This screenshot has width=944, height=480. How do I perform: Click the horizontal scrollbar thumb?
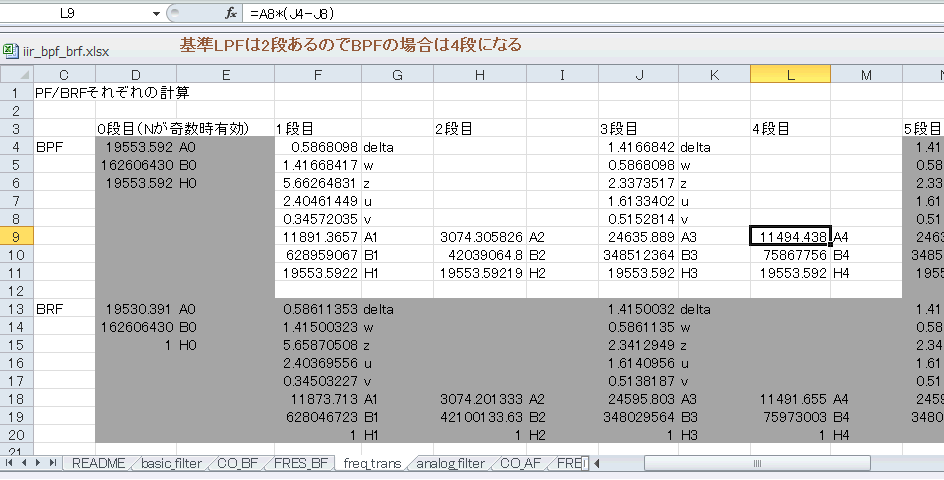point(757,463)
